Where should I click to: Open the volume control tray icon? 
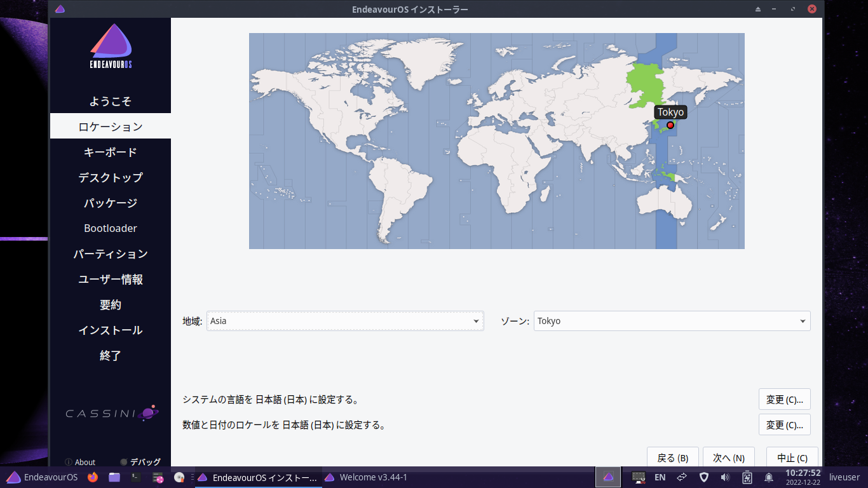pos(726,477)
